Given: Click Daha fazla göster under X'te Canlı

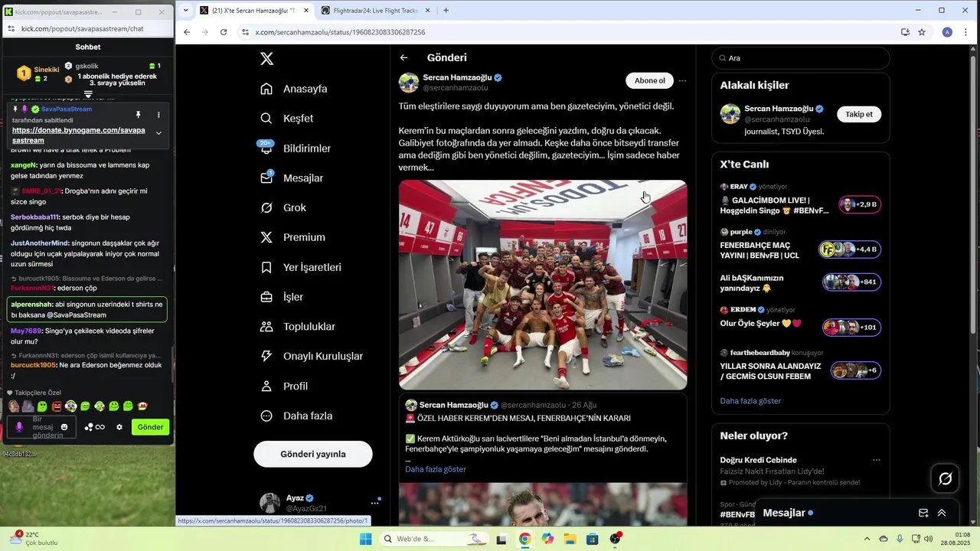Looking at the screenshot, I should tap(750, 401).
